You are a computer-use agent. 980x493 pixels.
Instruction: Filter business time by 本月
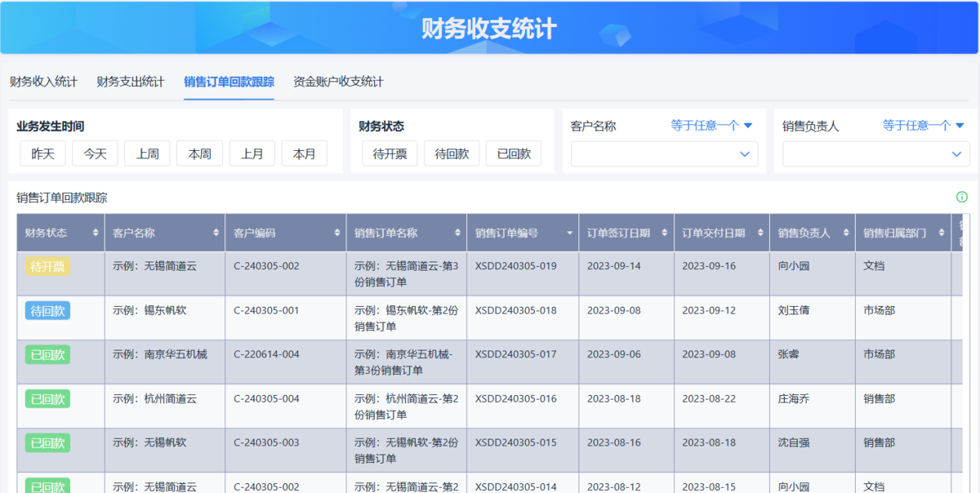point(305,153)
